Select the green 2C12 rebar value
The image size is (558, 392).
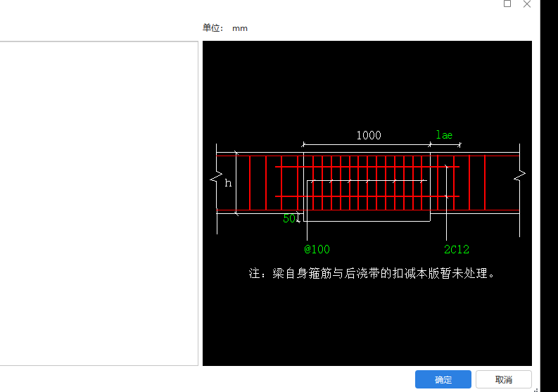[x=457, y=249]
